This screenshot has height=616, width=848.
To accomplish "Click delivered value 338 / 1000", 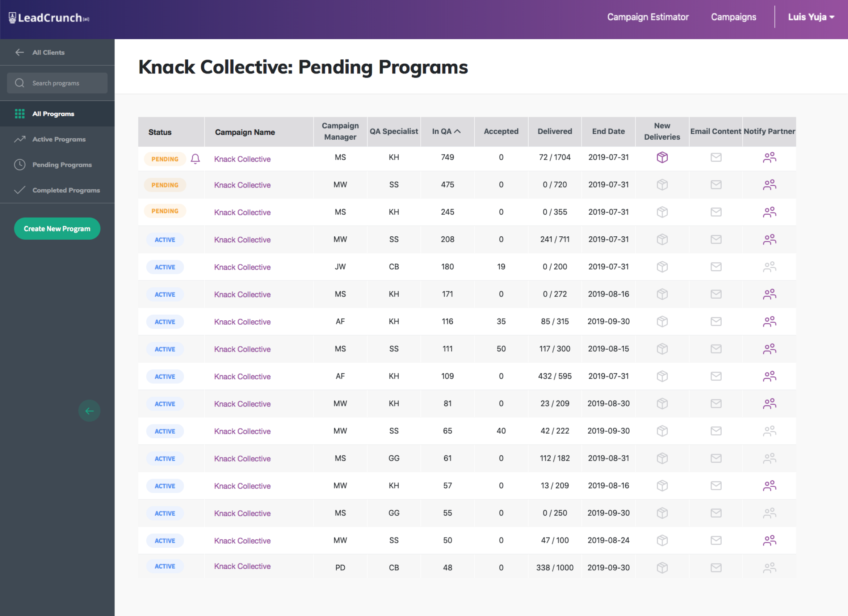I will [554, 568].
